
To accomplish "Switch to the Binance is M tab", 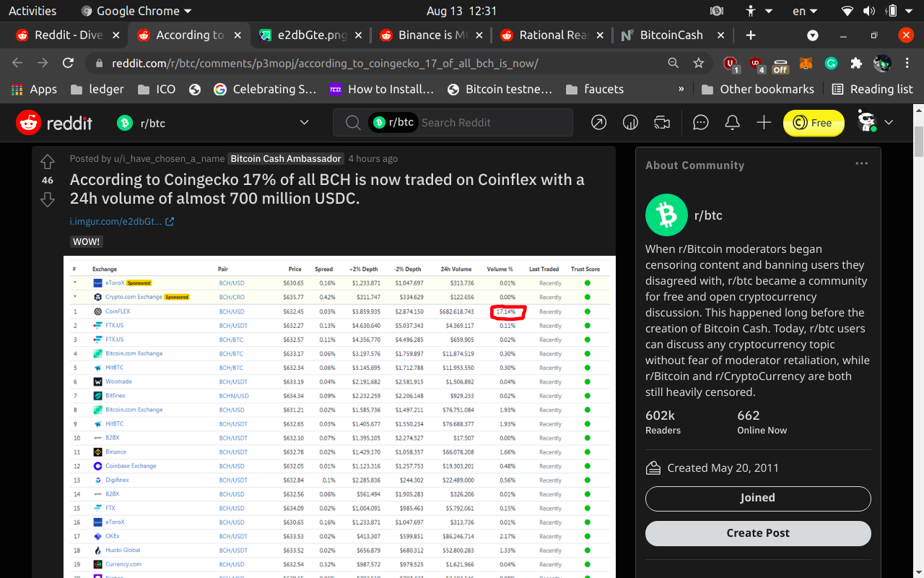I will click(x=432, y=35).
